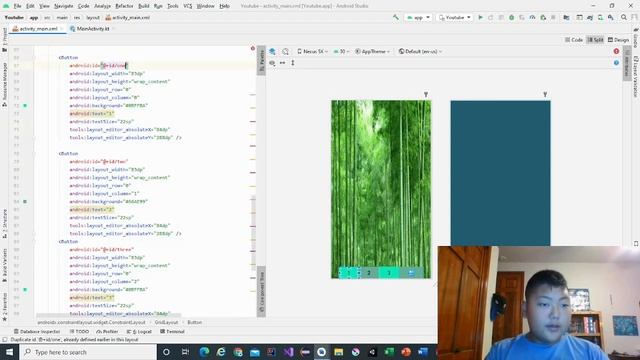Click the activity_main.xml path breadcrumb
The height and width of the screenshot is (360, 640).
tap(127, 18)
